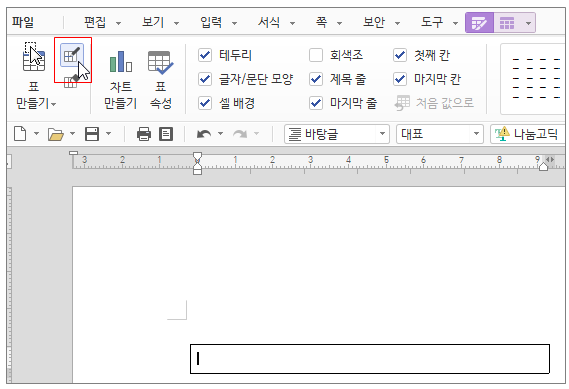Open the 보안 menu
The width and height of the screenshot is (569, 389).
pos(374,22)
